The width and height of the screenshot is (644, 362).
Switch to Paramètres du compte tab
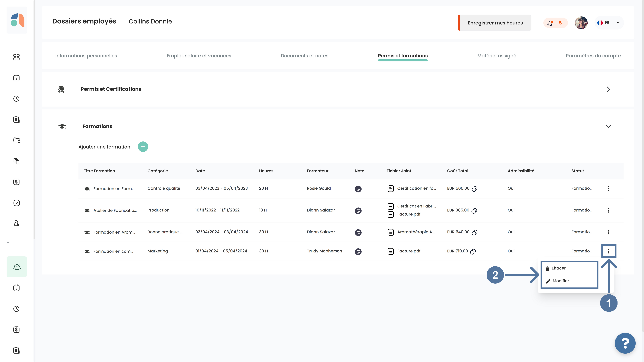pos(593,56)
